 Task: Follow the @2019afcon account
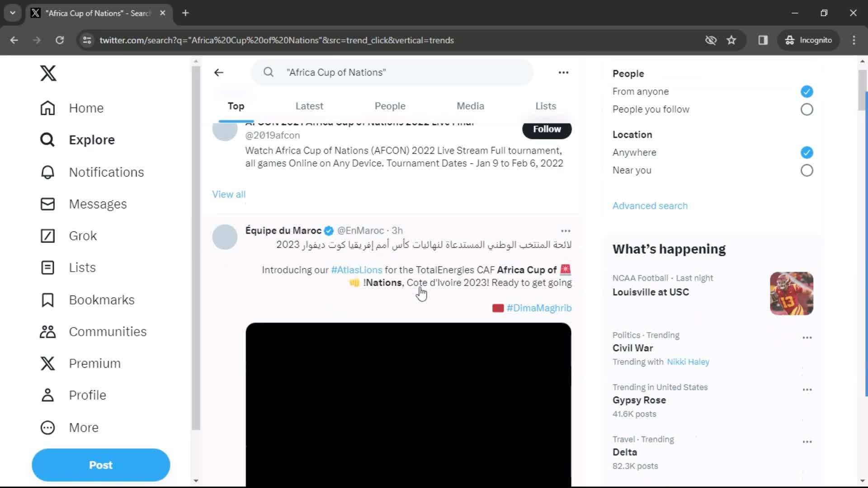coord(547,129)
